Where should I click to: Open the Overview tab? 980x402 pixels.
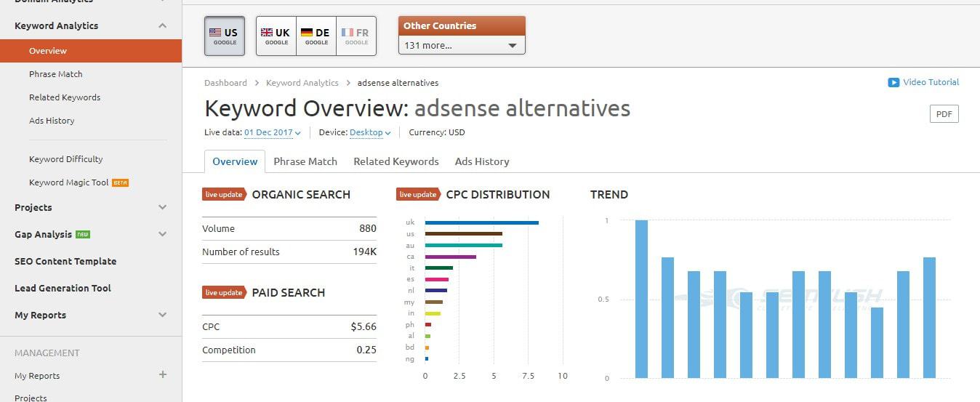click(235, 161)
